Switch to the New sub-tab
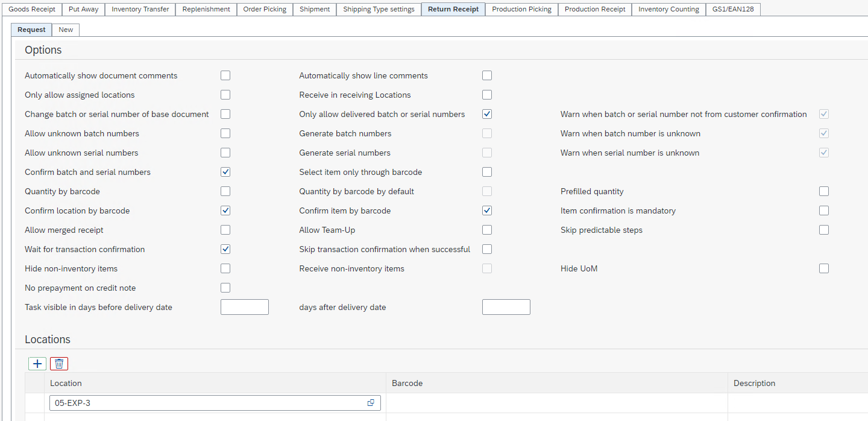868x421 pixels. point(66,30)
